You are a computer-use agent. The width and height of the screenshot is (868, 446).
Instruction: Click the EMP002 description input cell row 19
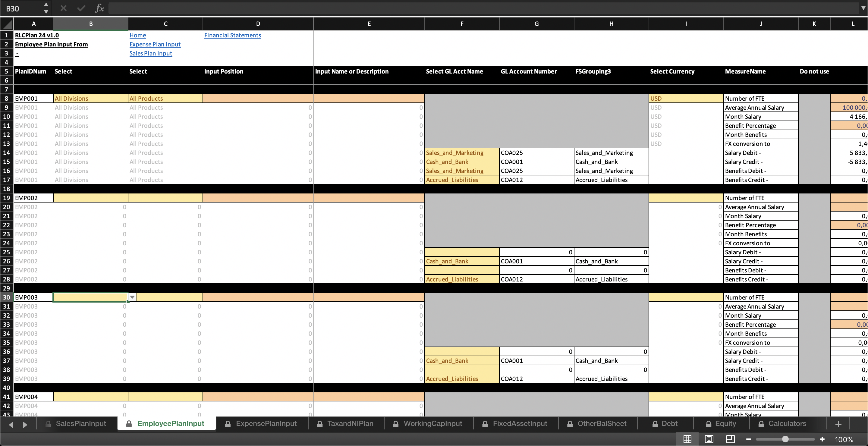coord(369,198)
